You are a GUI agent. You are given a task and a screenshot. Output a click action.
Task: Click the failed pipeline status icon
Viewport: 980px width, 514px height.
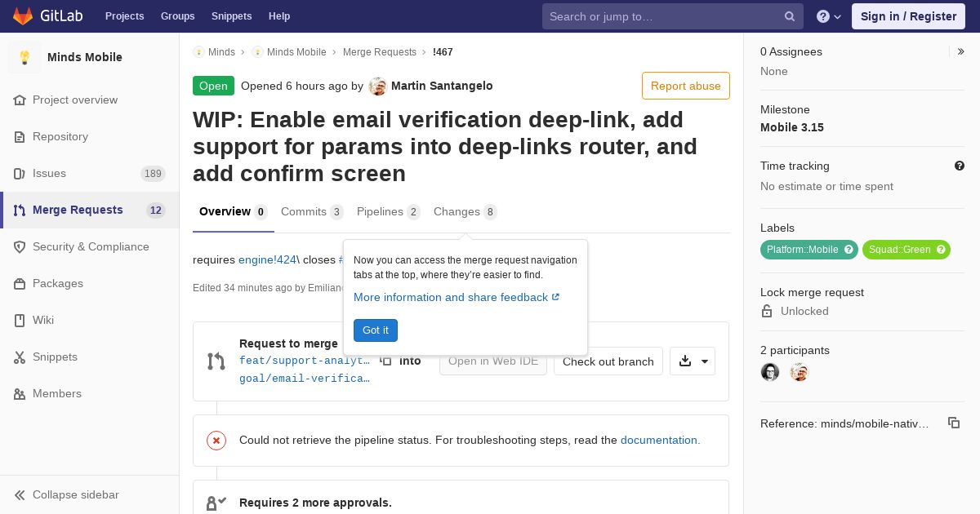point(216,441)
